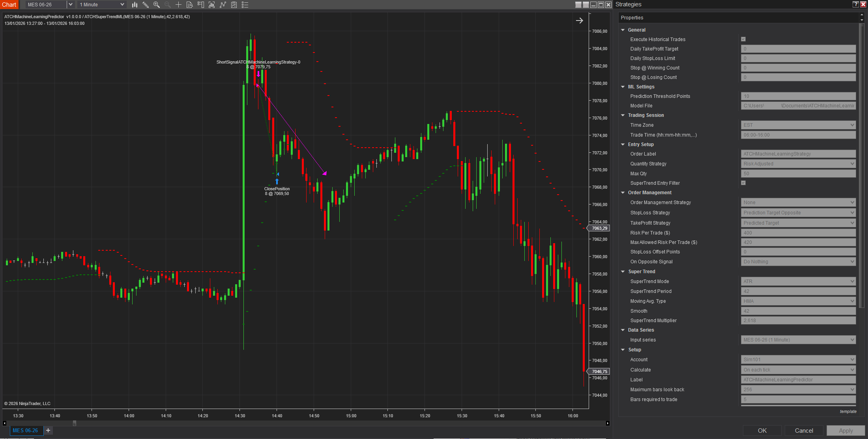Activate the crosshair cursor icon
Screen dimensions: 868x439
[x=178, y=5]
